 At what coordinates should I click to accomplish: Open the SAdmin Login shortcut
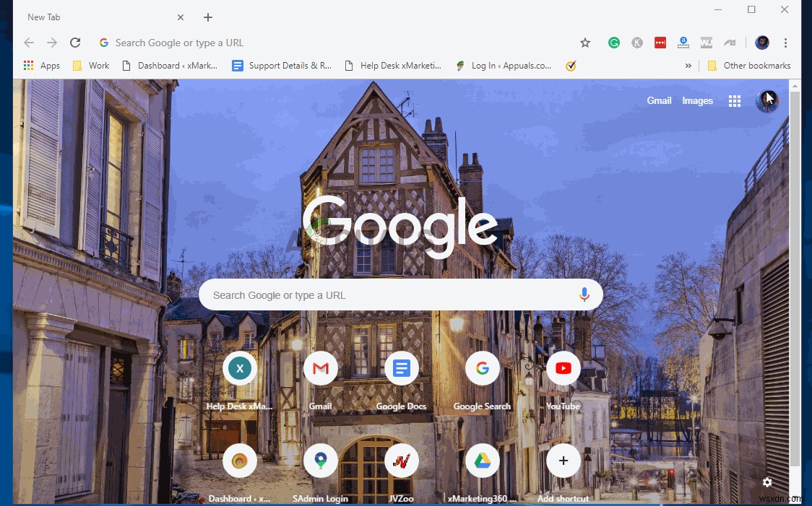pos(320,461)
